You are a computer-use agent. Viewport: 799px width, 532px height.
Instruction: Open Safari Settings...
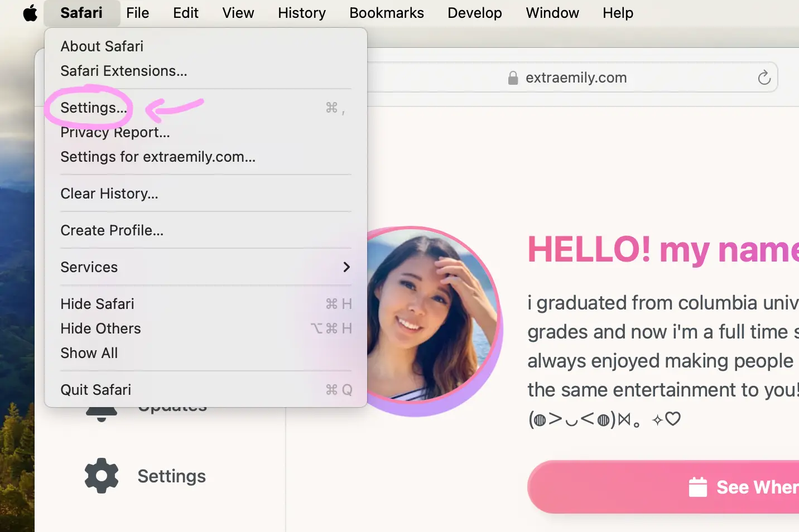pyautogui.click(x=93, y=108)
